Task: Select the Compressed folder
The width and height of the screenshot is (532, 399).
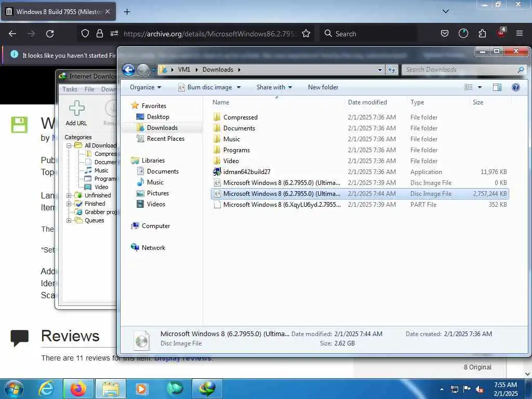Action: pos(360,117)
